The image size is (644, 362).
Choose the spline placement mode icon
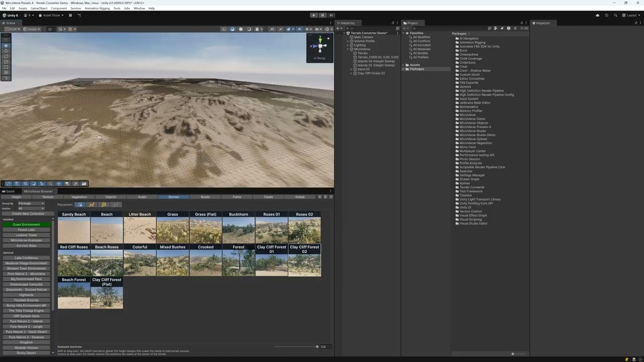click(x=92, y=205)
